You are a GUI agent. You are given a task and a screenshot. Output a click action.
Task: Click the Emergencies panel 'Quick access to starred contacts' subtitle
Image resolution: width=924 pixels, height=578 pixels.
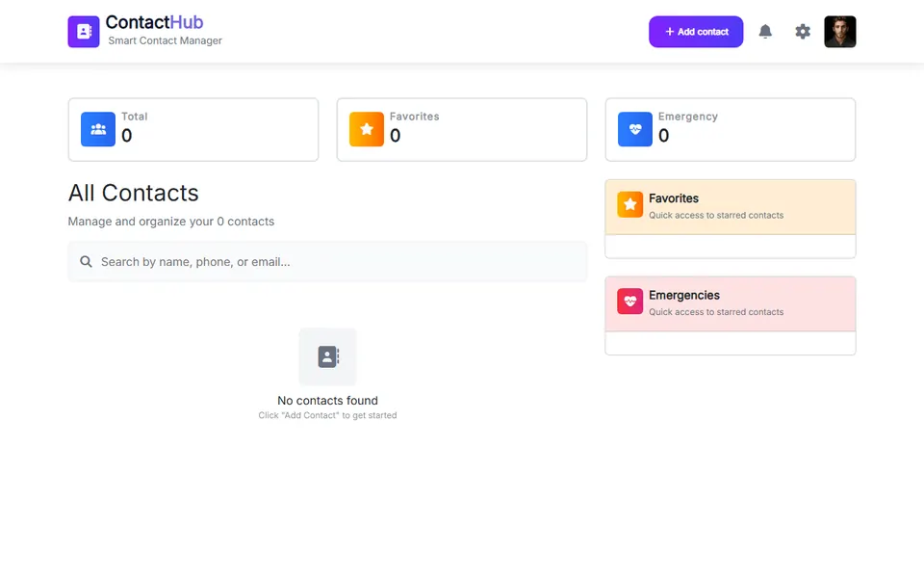click(x=716, y=312)
